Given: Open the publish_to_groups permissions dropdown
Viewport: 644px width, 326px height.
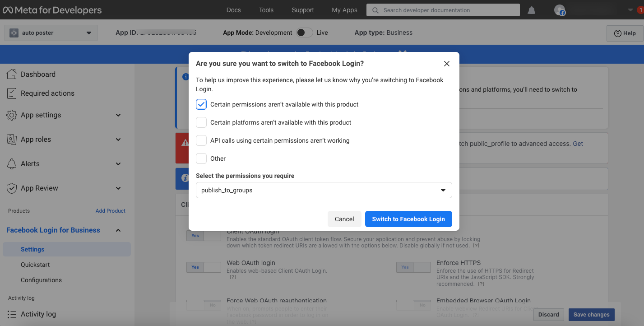Looking at the screenshot, I should 324,190.
